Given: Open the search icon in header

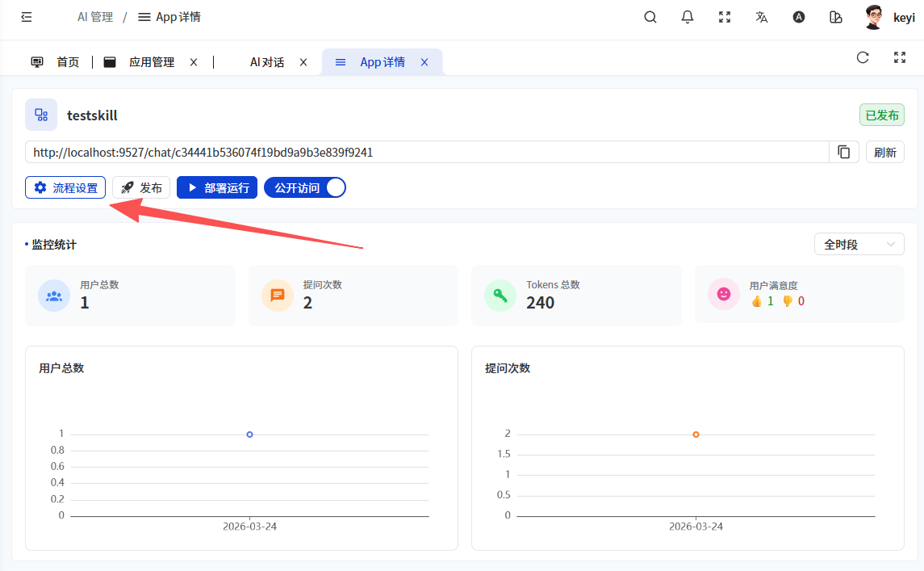Looking at the screenshot, I should (650, 17).
